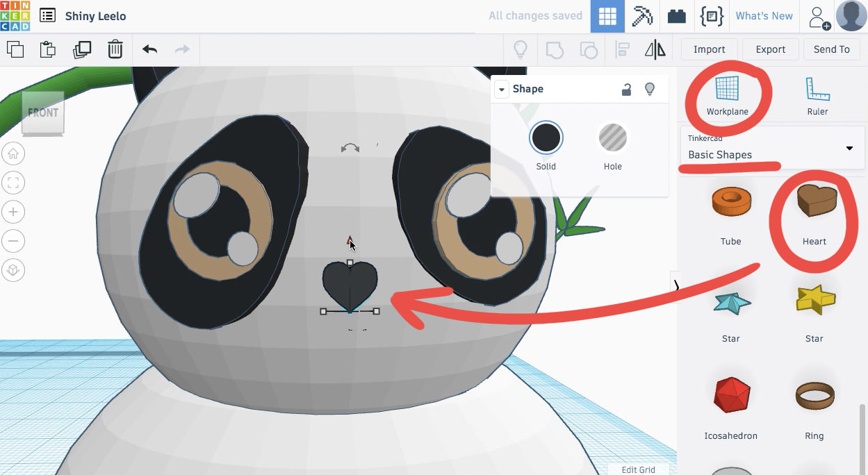Viewport: 868px width, 475px height.
Task: Open the Tinkercad logo home link
Action: 15,16
